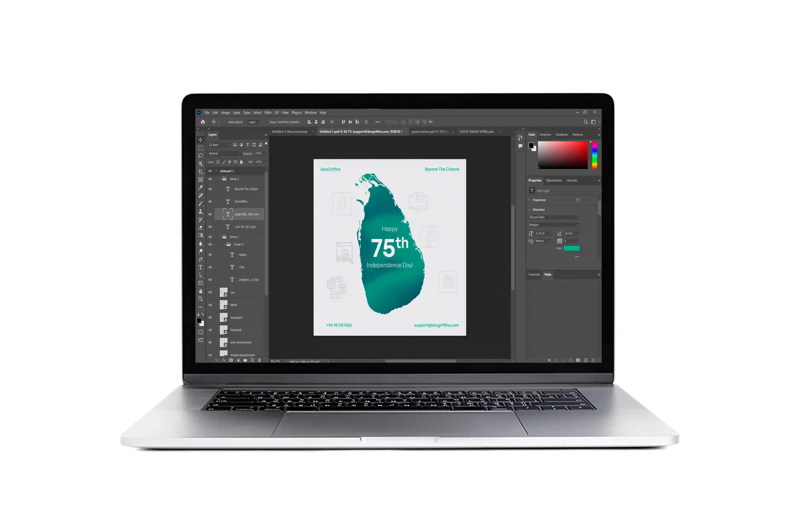Hide the web-development layer
799x532 pixels.
(x=210, y=343)
